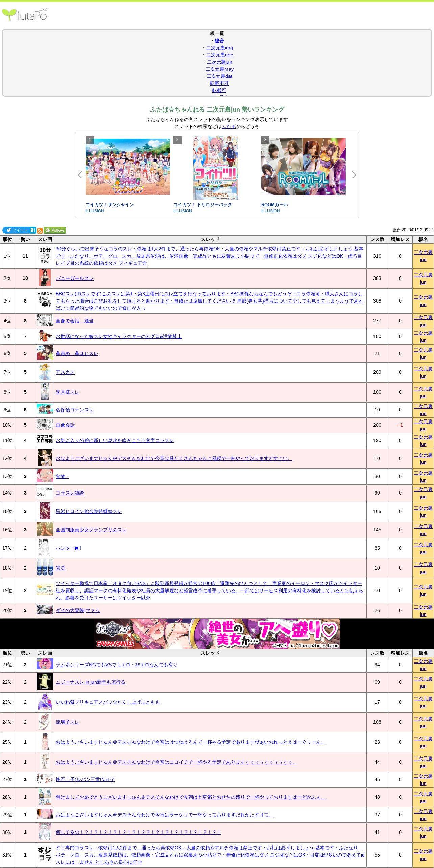Open the 二次元裏dec board link
434x868 pixels.
point(219,55)
